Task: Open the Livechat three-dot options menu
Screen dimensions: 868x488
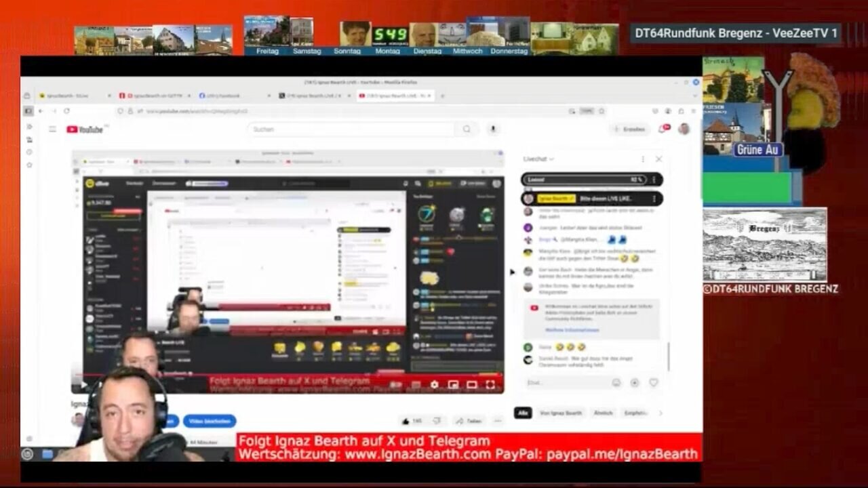Action: tap(643, 159)
